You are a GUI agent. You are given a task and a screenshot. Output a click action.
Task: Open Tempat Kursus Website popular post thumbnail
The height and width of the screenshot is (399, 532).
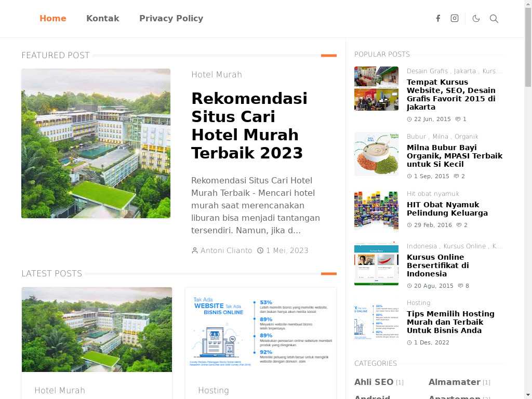coord(376,88)
